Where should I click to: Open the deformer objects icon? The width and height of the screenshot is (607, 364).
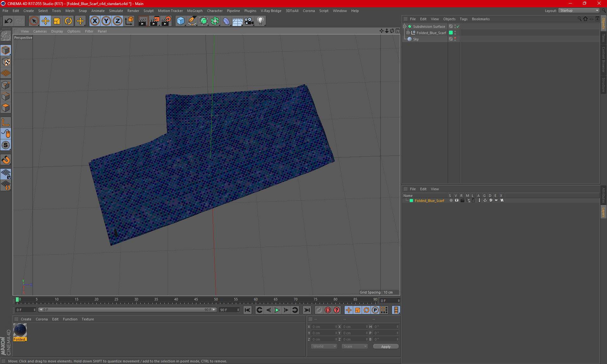tap(226, 21)
